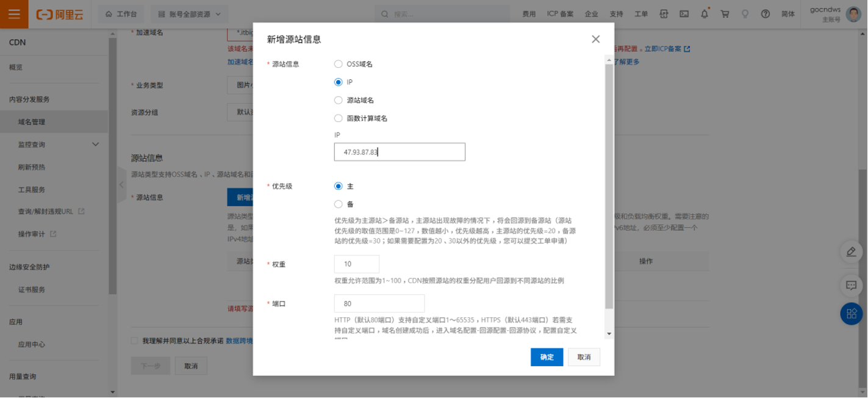The height and width of the screenshot is (398, 868).
Task: Click the page-level 取消 button
Action: click(x=191, y=366)
